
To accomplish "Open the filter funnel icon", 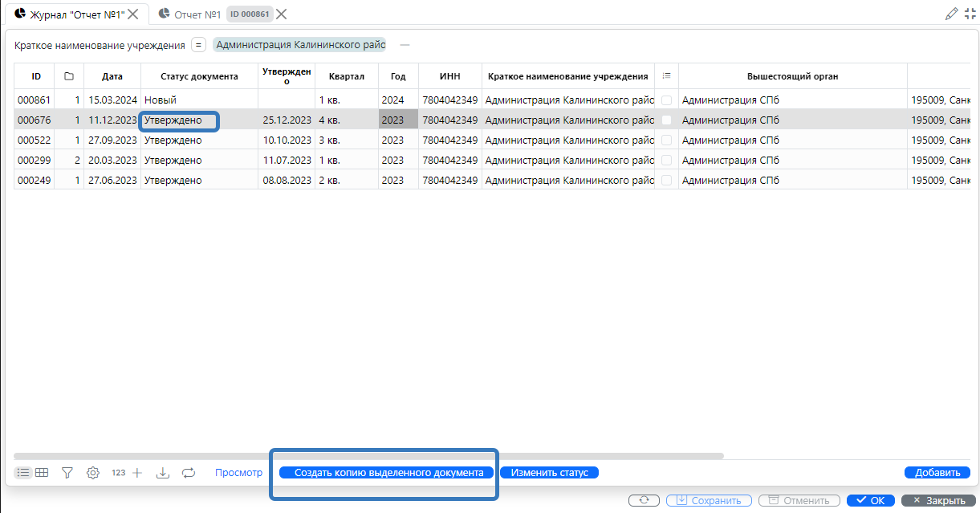I will 67,473.
